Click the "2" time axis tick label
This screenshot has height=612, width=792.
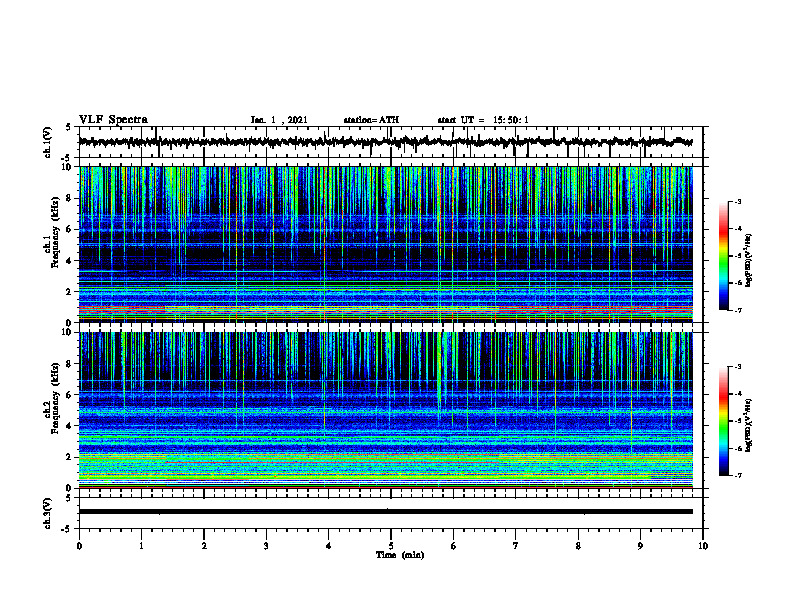pos(204,546)
